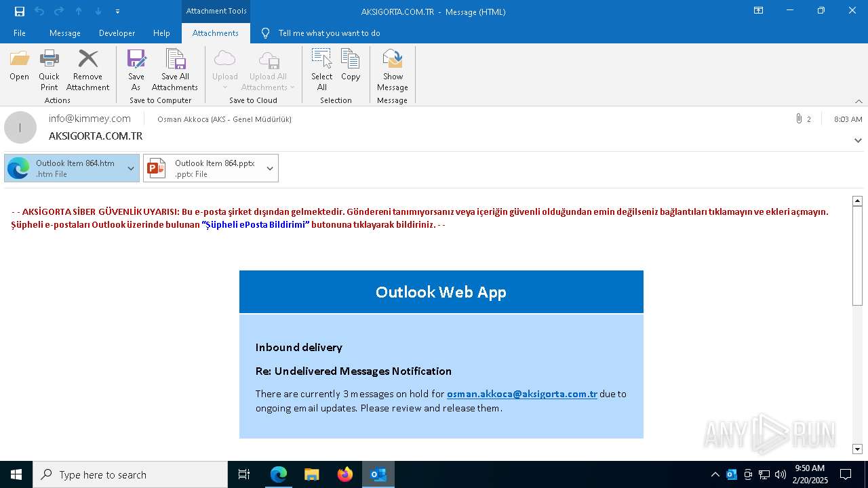Open Task View on the taskbar
Image resolution: width=868 pixels, height=488 pixels.
244,474
